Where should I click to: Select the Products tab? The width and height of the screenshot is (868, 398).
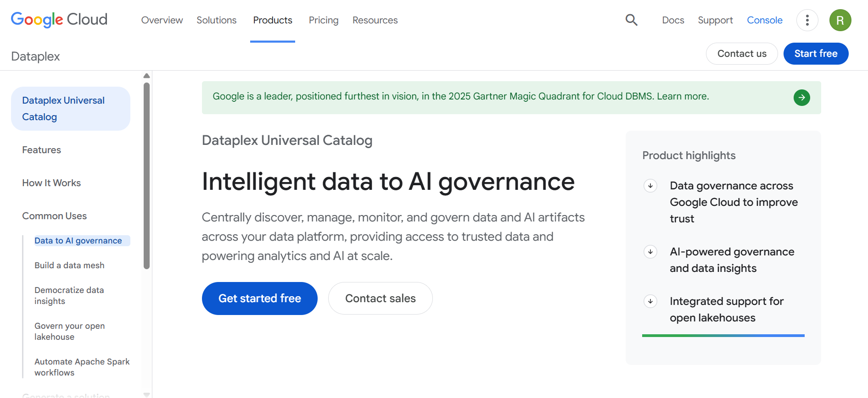(x=273, y=20)
